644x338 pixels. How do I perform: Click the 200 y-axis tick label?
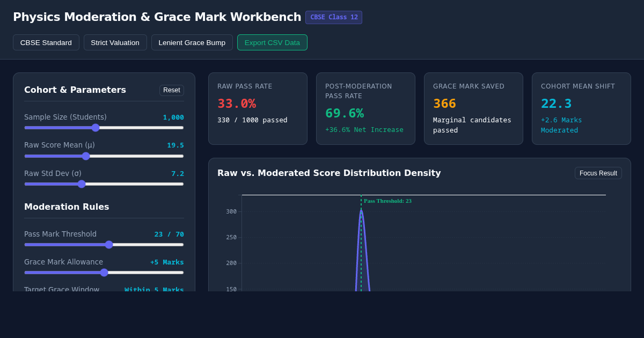click(231, 263)
